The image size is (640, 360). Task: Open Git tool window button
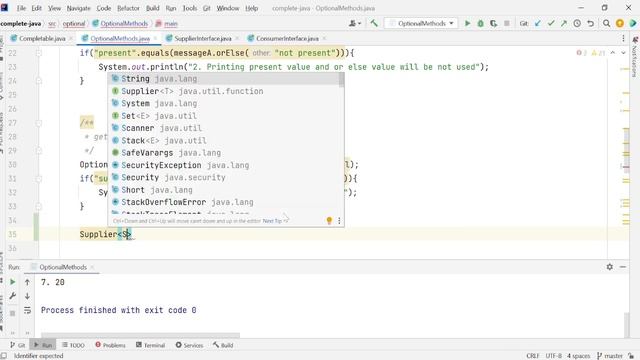click(18, 345)
